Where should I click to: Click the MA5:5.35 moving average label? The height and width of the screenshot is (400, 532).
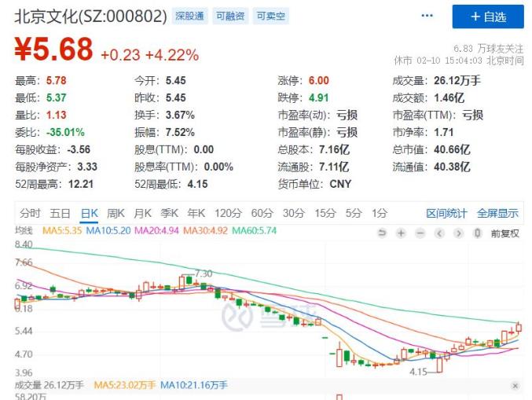(62, 231)
